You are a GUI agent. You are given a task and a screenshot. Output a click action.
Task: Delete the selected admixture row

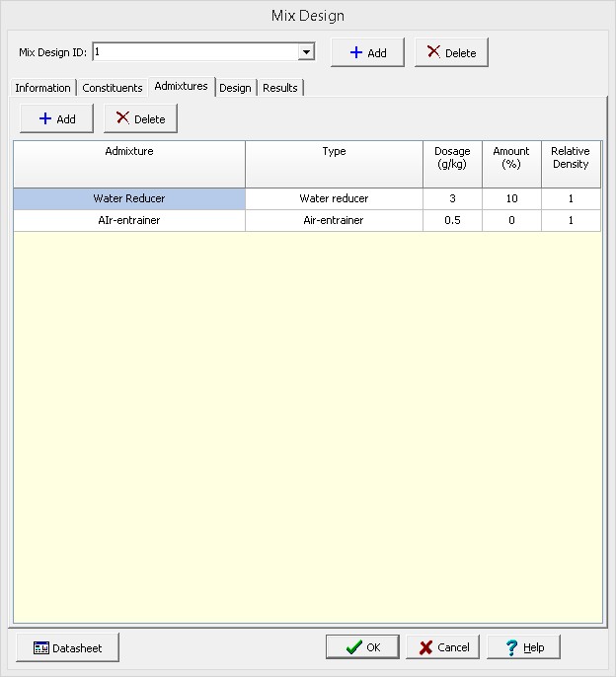[x=140, y=118]
